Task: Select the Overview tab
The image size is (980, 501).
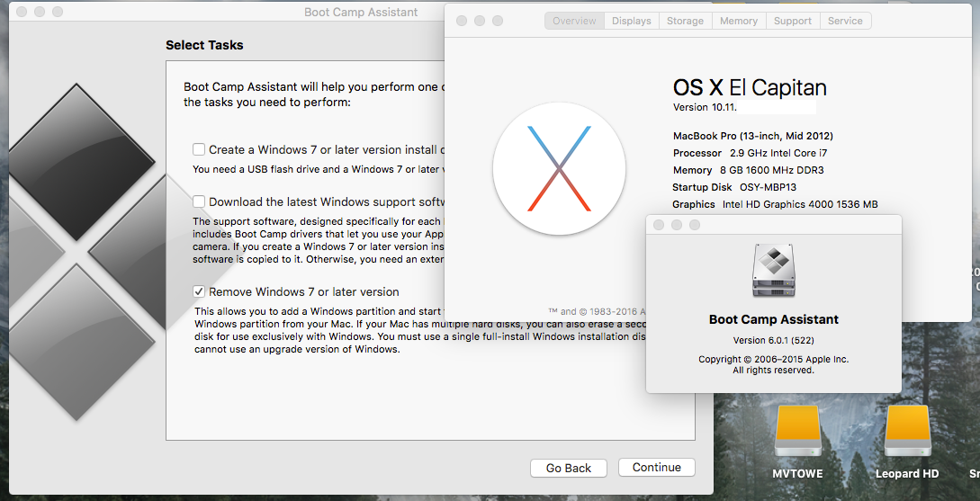Action: coord(574,21)
